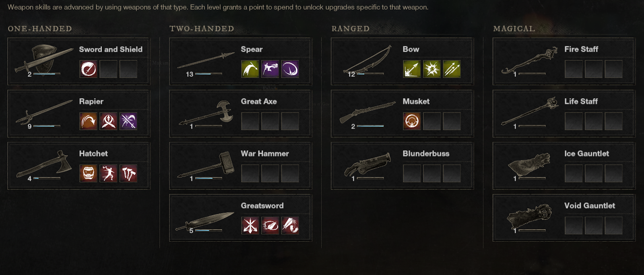
Task: Open the Fire Staff weapon card
Action: click(564, 61)
